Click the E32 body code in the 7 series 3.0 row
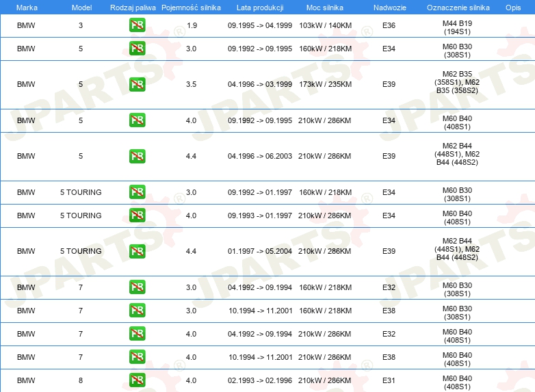 [389, 287]
